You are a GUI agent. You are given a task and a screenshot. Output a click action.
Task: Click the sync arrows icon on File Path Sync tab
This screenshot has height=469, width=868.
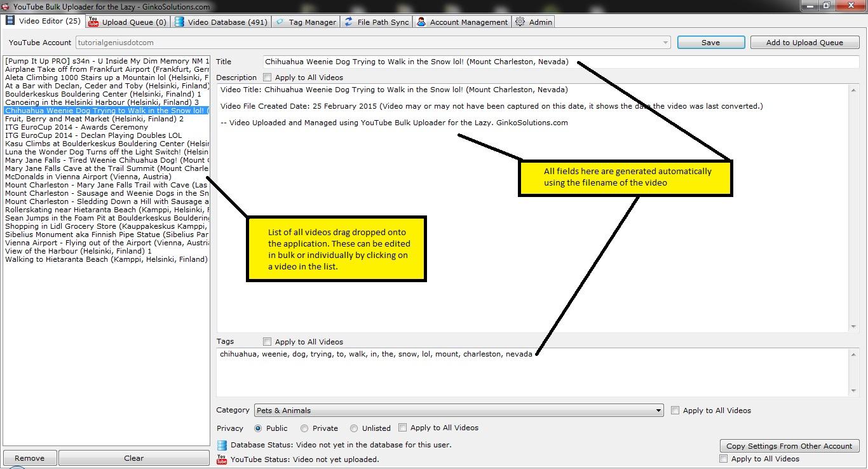(348, 22)
